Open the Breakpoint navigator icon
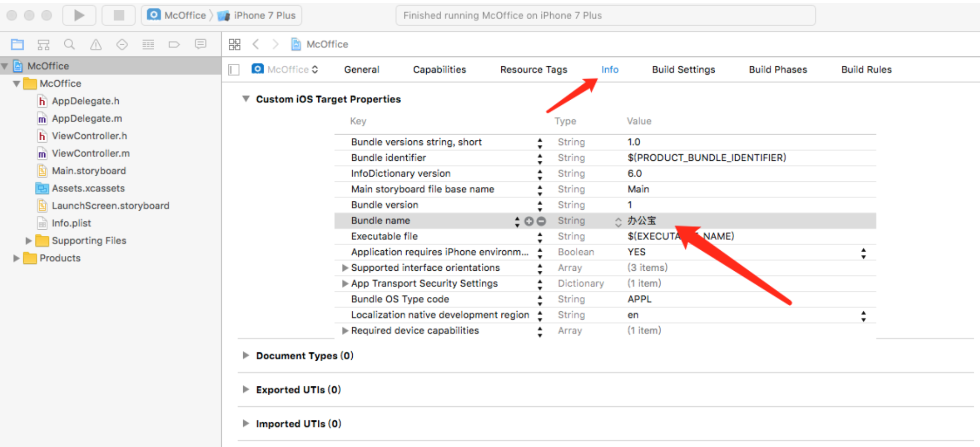The height and width of the screenshot is (447, 980). [174, 45]
